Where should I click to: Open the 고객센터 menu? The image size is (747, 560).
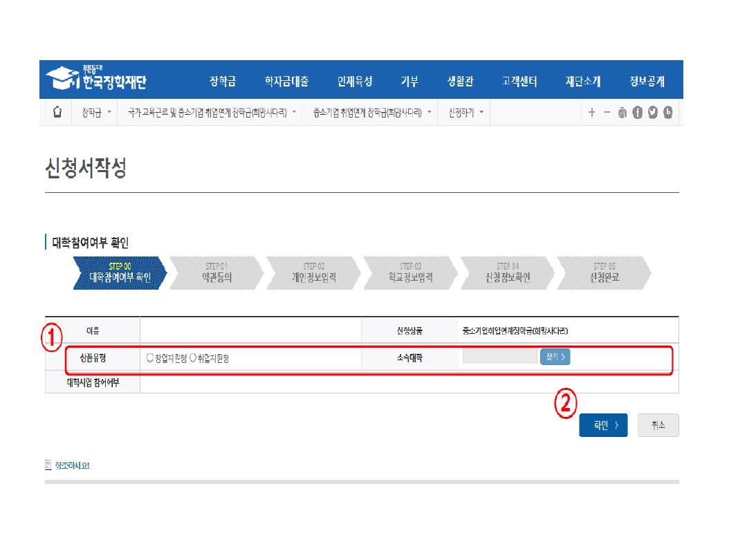tap(519, 82)
